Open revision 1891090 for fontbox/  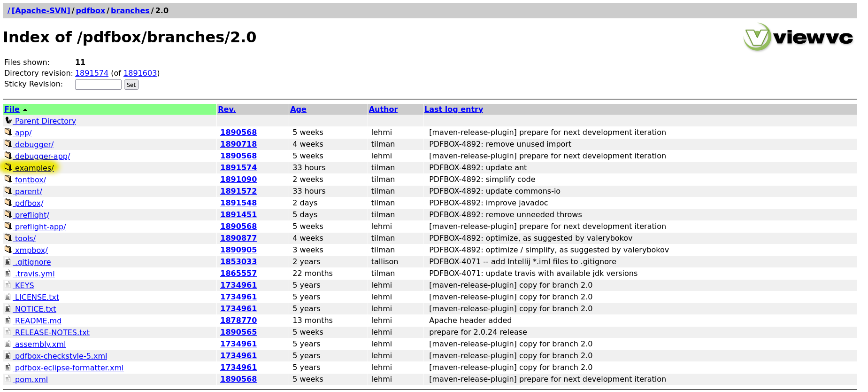(238, 179)
